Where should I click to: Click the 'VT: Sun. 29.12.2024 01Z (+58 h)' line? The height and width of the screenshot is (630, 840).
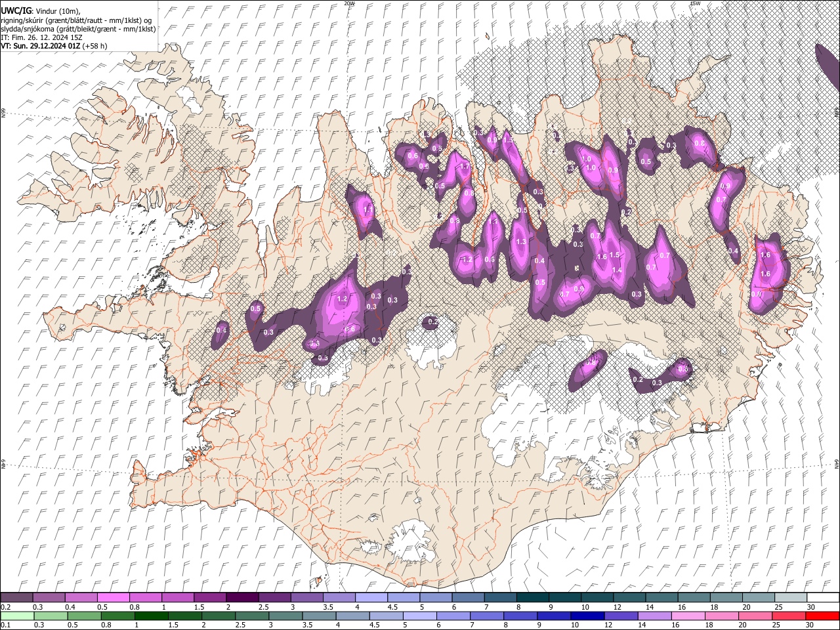pyautogui.click(x=54, y=46)
